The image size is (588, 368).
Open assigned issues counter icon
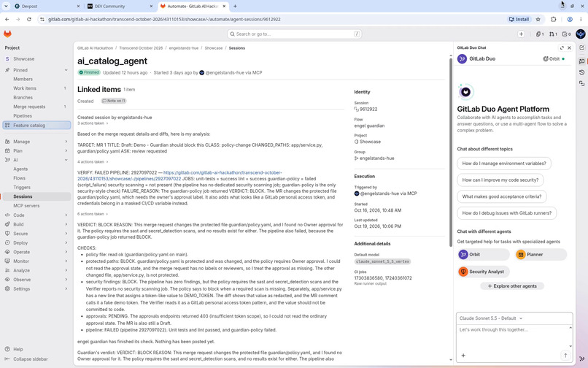coord(540,34)
